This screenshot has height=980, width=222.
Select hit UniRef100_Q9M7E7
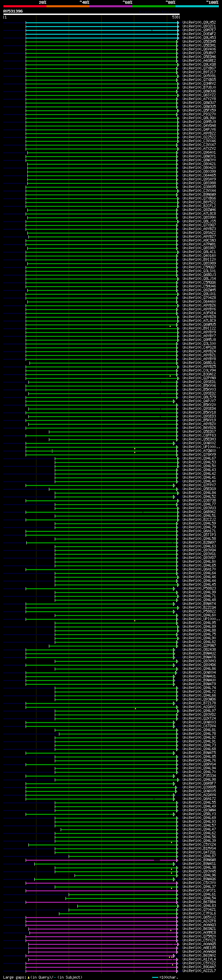coord(199,30)
